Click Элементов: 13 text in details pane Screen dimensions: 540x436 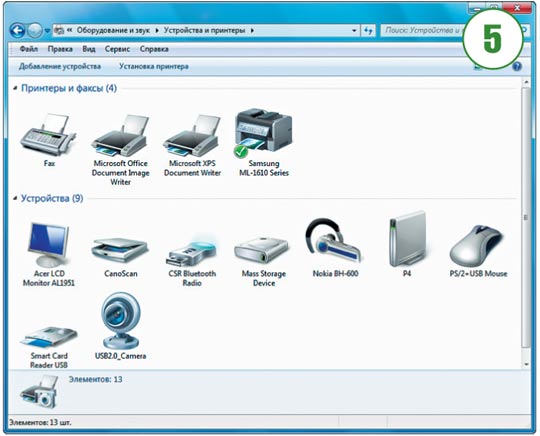tap(95, 379)
